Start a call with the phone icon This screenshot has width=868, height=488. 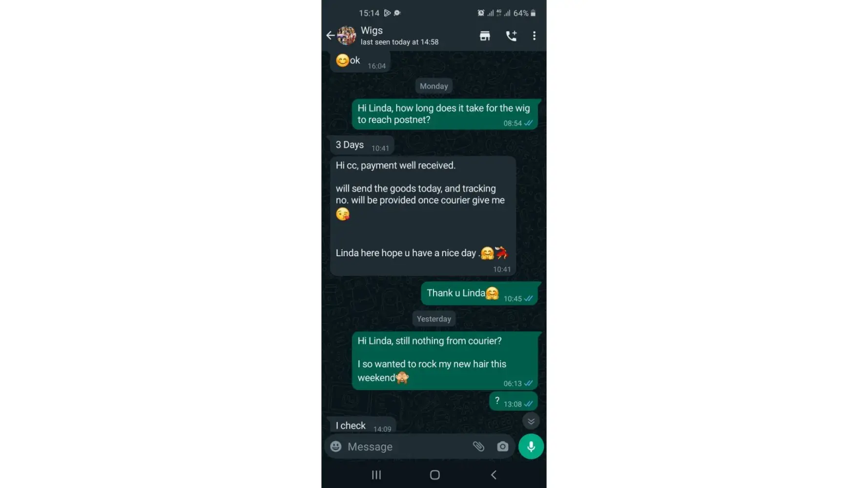(511, 36)
